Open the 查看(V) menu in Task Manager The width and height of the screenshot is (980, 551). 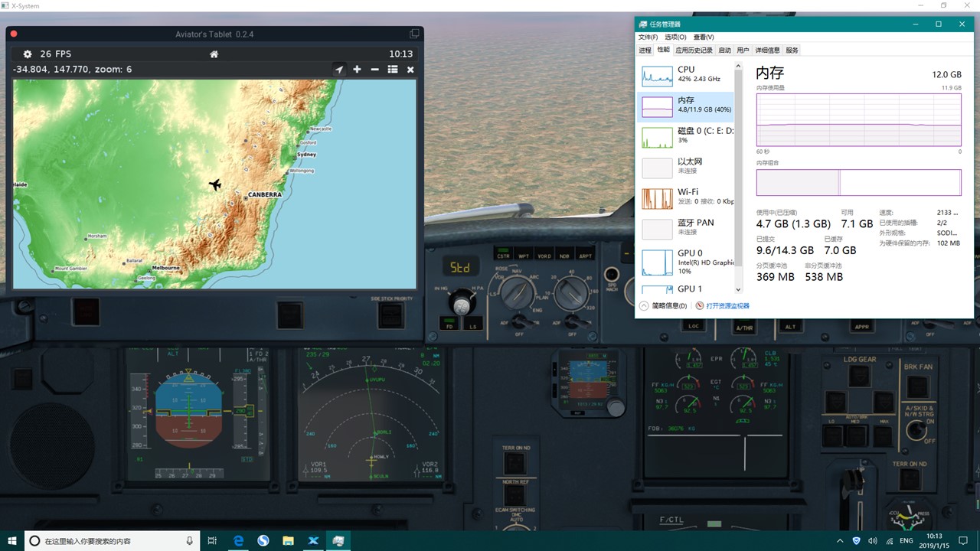[x=704, y=37]
